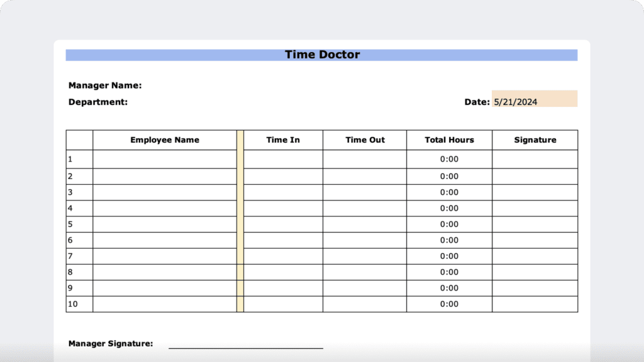The width and height of the screenshot is (644, 362).
Task: Click row number 5 in the table
Action: (79, 224)
